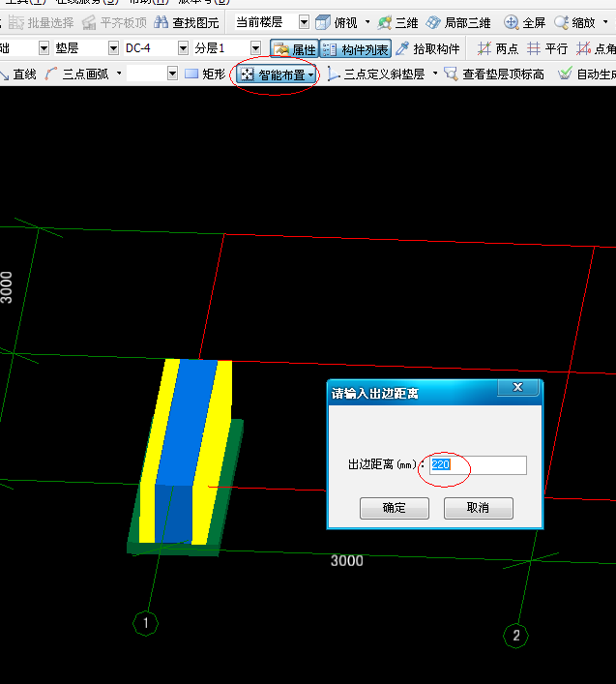Select three-point sloped cushion (三点定义斜垫层) tool
616x684 pixels.
(376, 74)
